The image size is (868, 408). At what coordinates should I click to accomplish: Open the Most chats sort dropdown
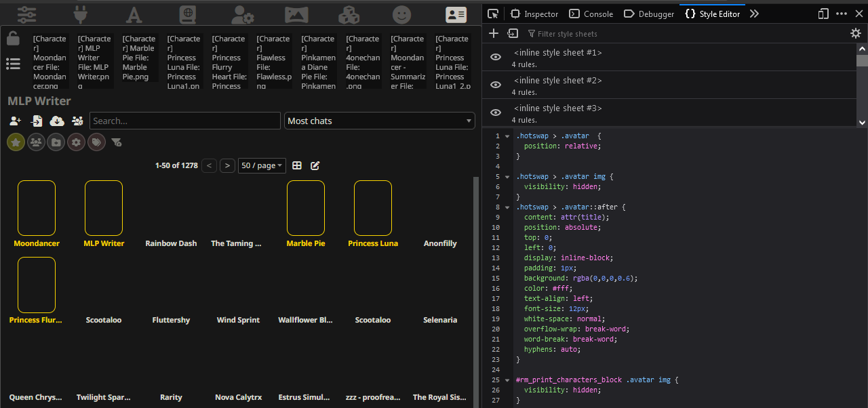pyautogui.click(x=379, y=121)
